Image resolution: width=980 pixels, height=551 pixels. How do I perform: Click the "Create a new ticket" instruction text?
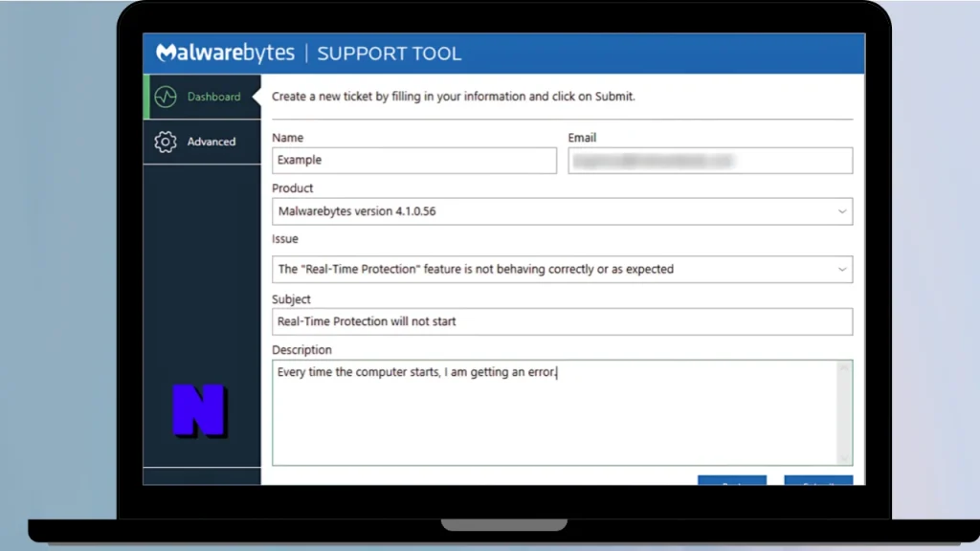[x=453, y=97]
